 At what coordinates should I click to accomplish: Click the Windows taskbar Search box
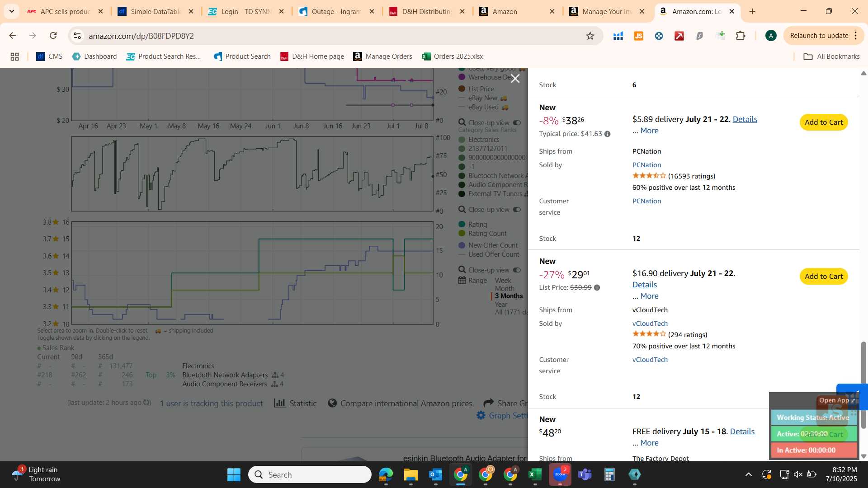pos(310,474)
